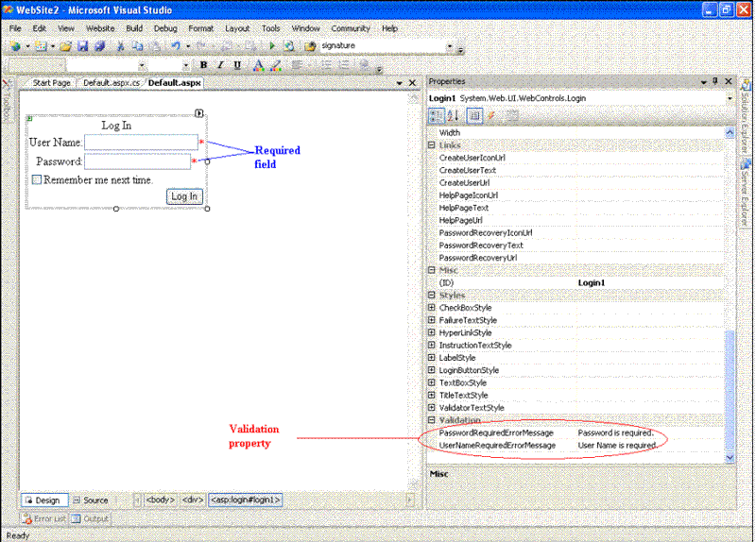
Task: Select the <body> tag navigator
Action: tap(160, 500)
